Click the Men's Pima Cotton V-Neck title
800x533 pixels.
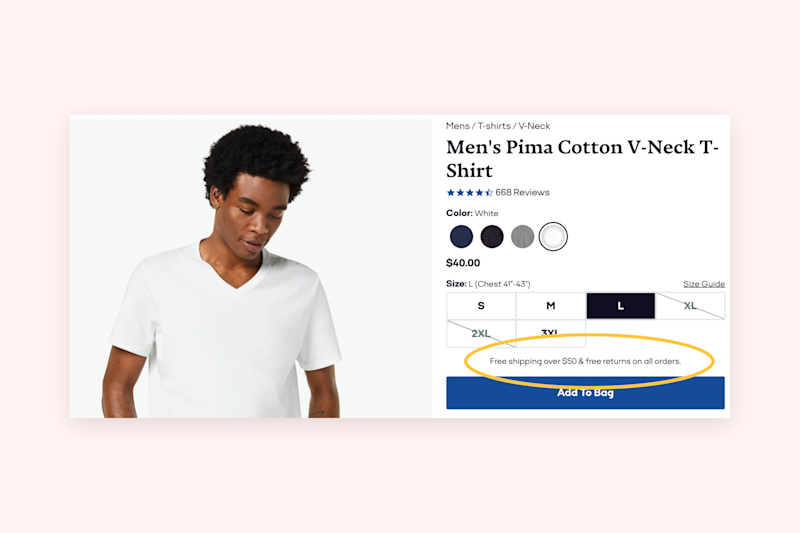pyautogui.click(x=582, y=159)
